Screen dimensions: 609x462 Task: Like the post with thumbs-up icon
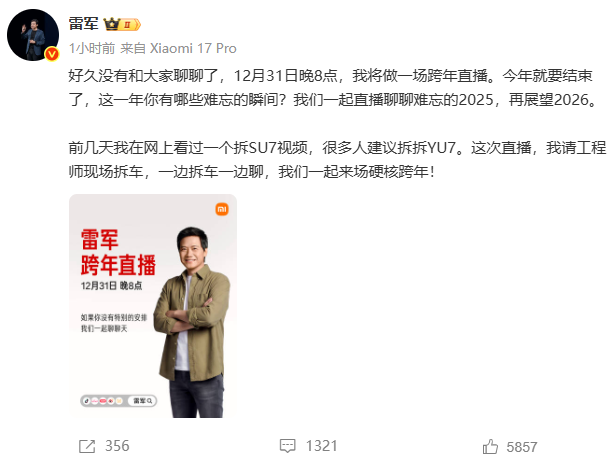coord(490,446)
